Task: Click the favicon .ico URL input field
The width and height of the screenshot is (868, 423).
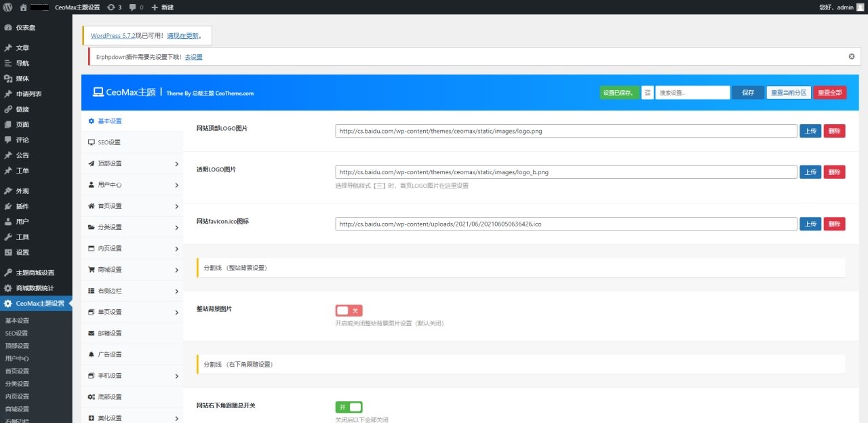Action: (566, 224)
